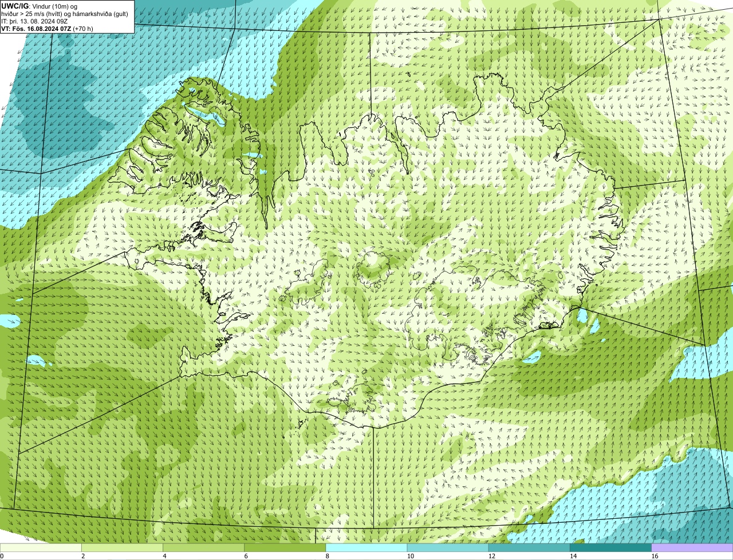Click the legend label '16'
This screenshot has height=560, width=733.
(x=654, y=556)
